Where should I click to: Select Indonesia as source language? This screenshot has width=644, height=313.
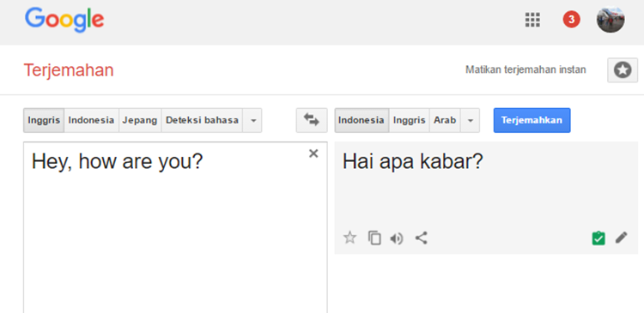[91, 120]
